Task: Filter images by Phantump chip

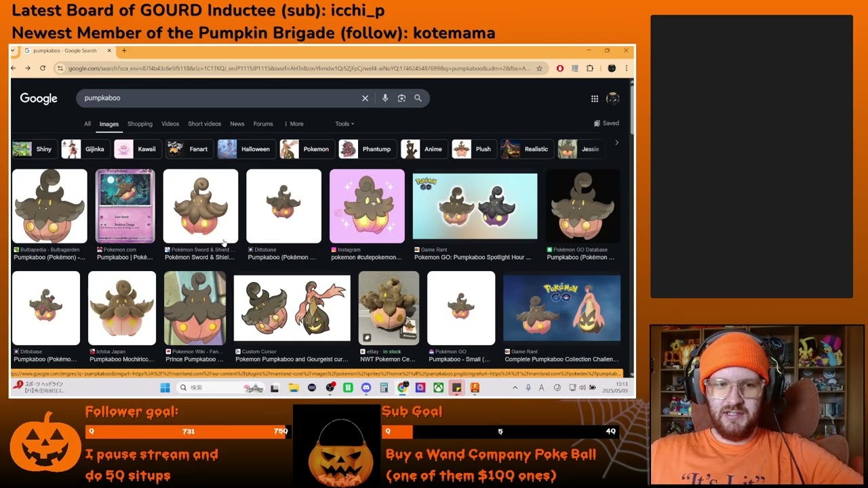Action: click(x=366, y=149)
